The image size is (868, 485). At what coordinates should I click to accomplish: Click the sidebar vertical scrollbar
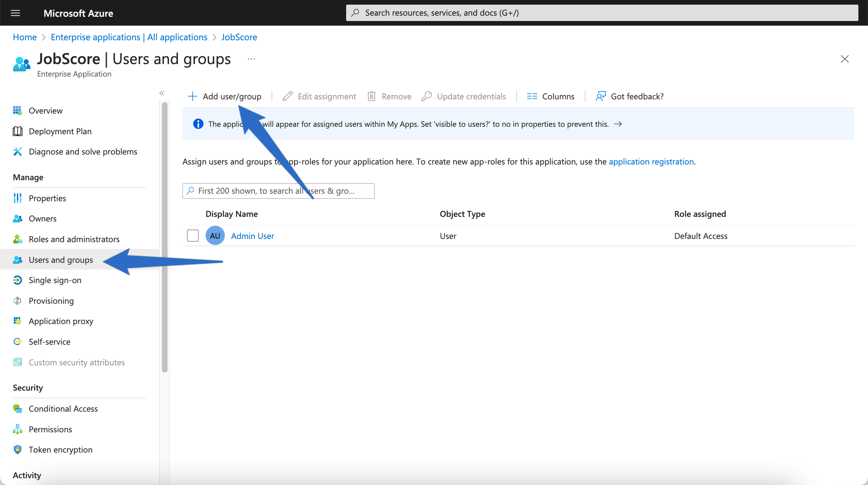164,237
